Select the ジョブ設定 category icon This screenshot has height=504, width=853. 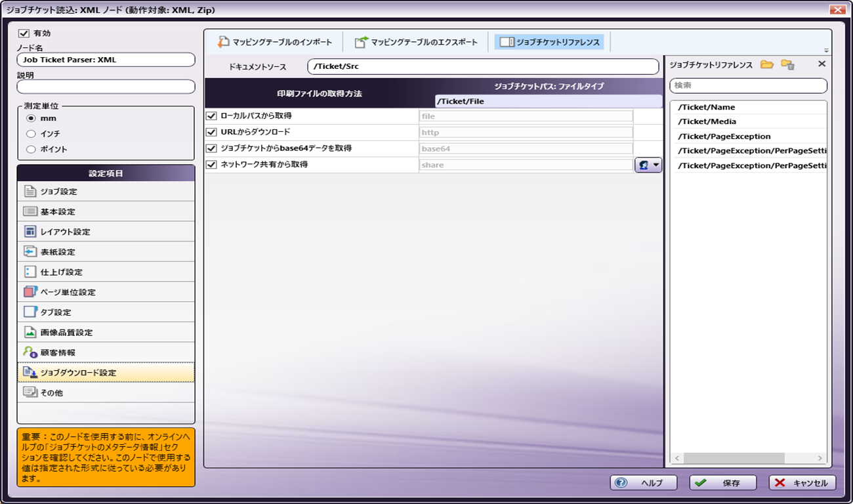click(x=30, y=192)
